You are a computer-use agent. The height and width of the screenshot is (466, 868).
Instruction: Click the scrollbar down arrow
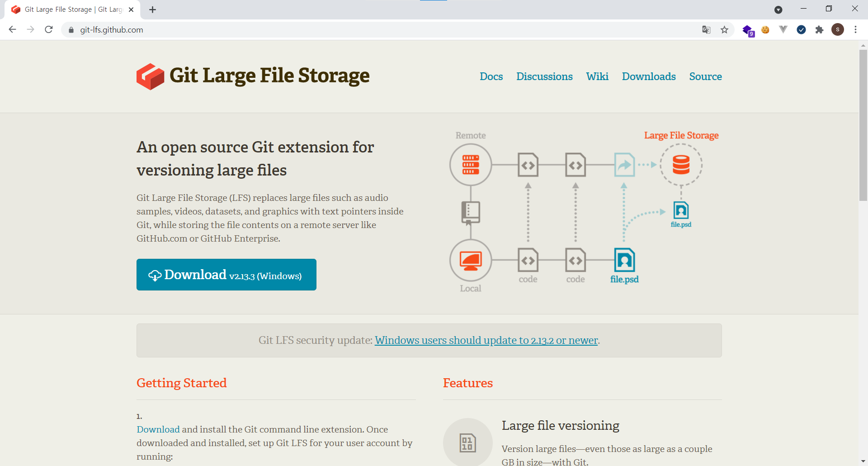pos(863,461)
